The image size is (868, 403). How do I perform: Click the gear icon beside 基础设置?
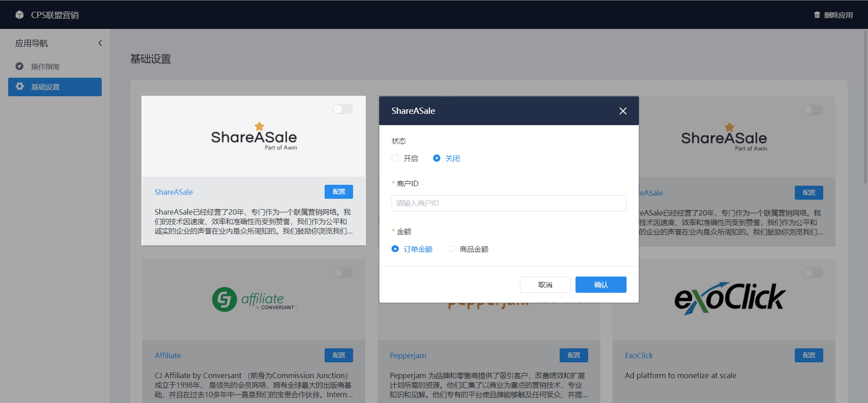pos(19,86)
